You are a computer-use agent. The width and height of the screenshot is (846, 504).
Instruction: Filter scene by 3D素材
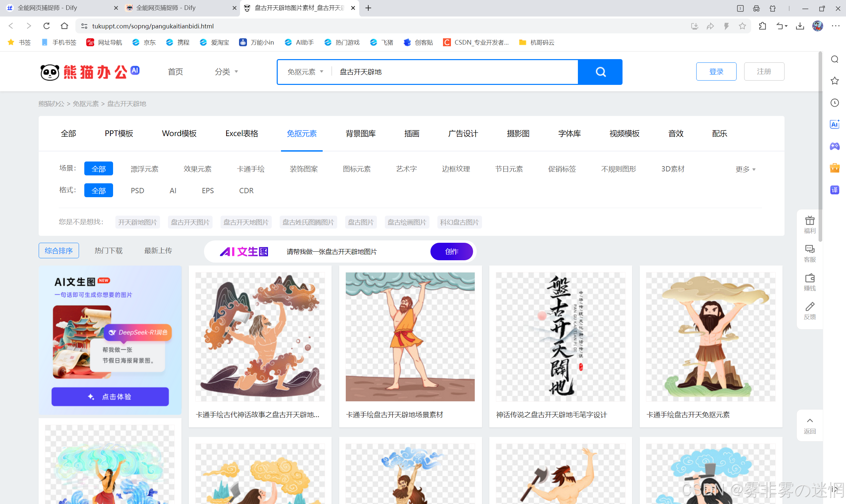[673, 169]
